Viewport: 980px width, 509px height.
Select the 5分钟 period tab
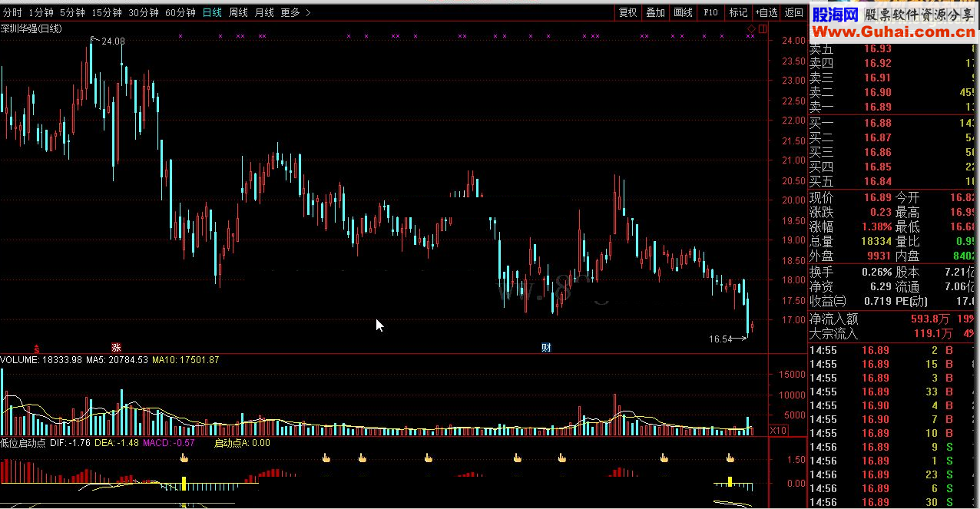point(72,12)
